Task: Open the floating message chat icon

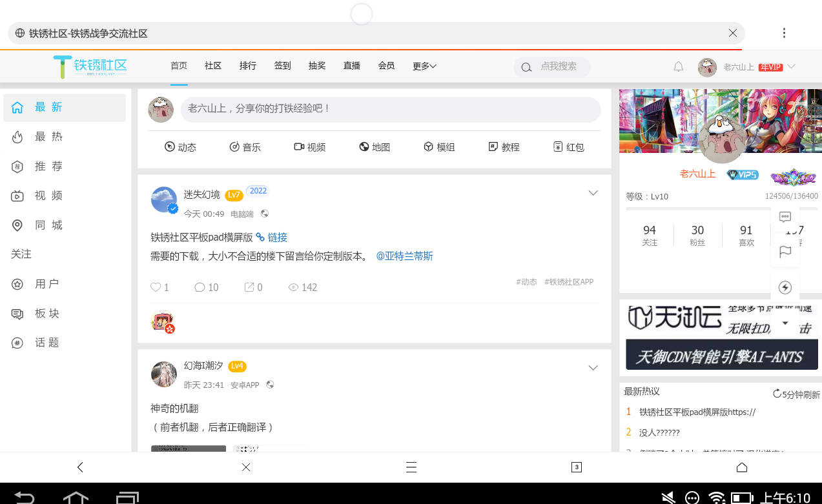Action: (785, 217)
